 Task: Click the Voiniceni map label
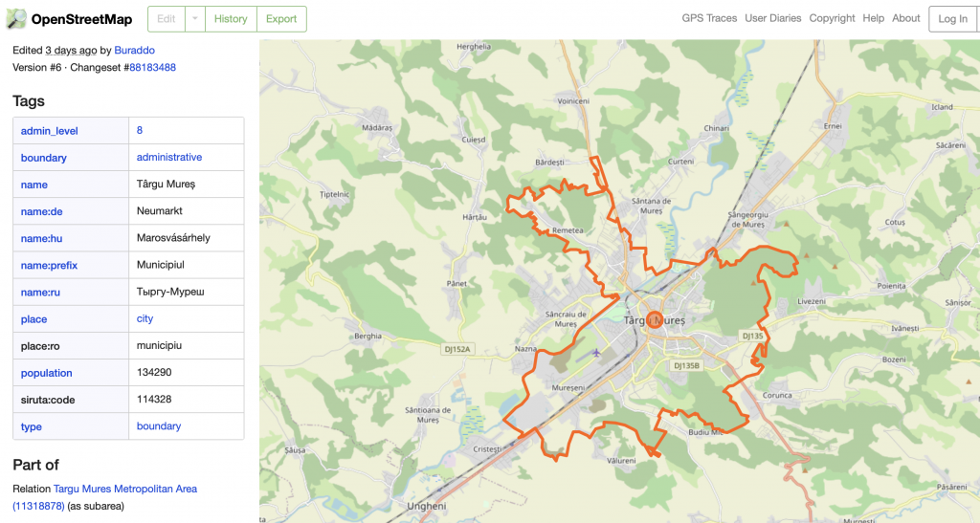[x=573, y=101]
